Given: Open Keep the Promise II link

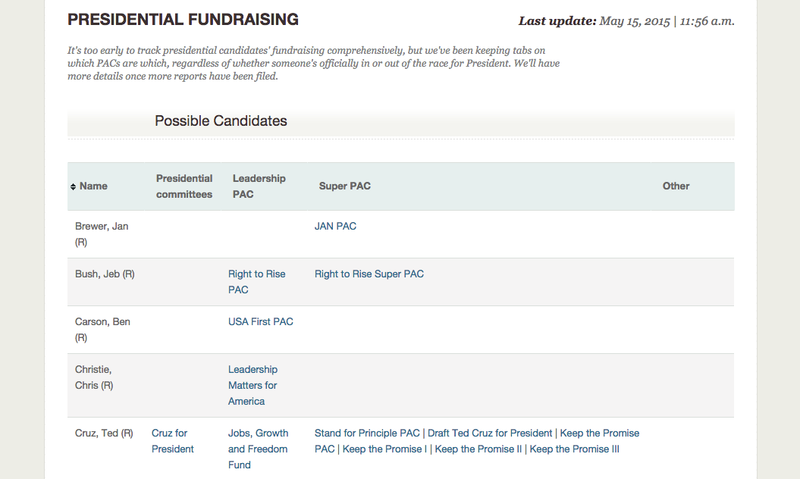Looking at the screenshot, I should (478, 449).
